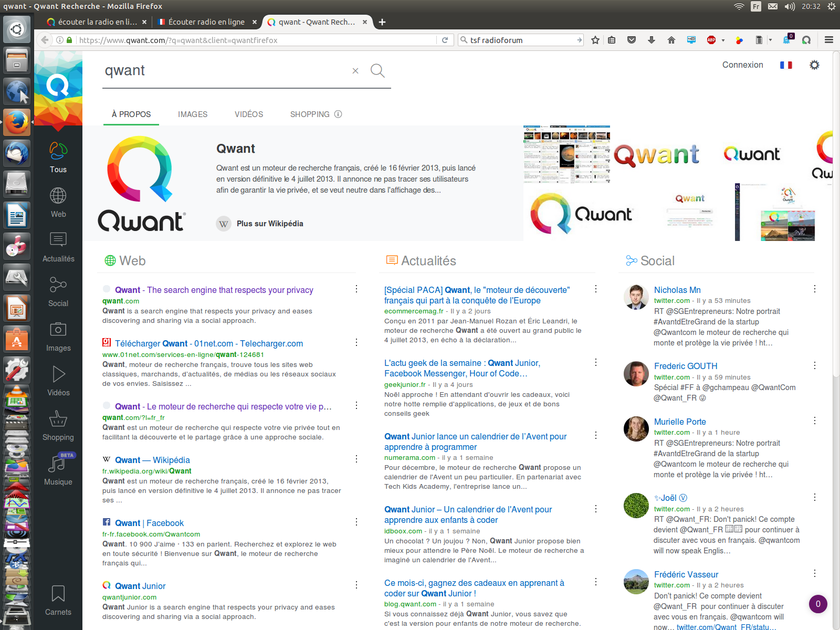Open Nicholas Mn profile link
Viewport: 840px width, 630px height.
[677, 290]
